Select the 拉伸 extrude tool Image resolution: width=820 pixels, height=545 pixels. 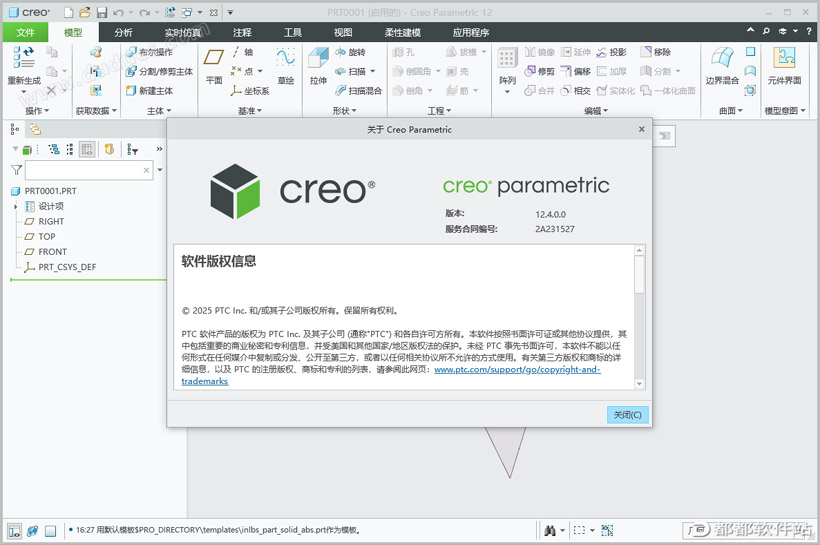pos(318,65)
